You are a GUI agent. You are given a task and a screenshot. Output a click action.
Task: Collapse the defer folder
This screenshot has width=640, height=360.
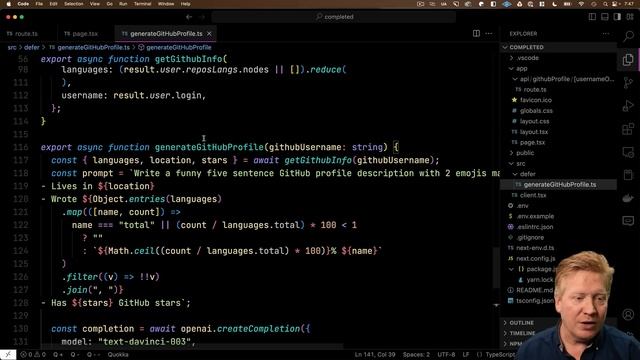559,174
